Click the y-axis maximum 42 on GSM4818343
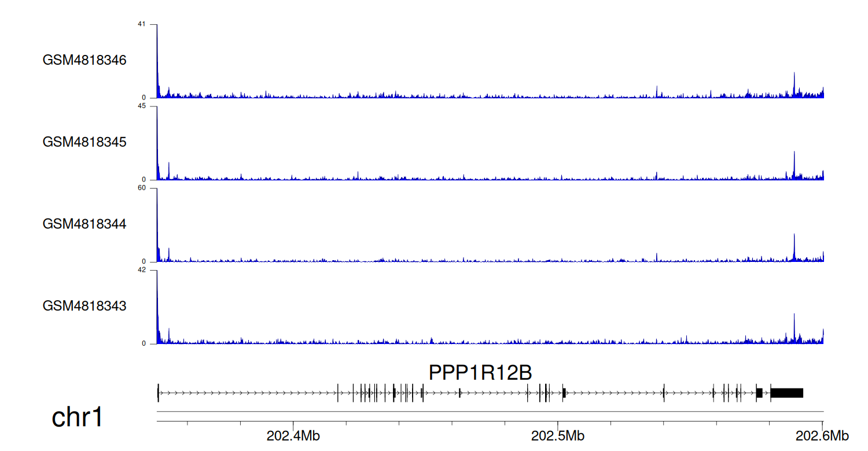 (142, 270)
